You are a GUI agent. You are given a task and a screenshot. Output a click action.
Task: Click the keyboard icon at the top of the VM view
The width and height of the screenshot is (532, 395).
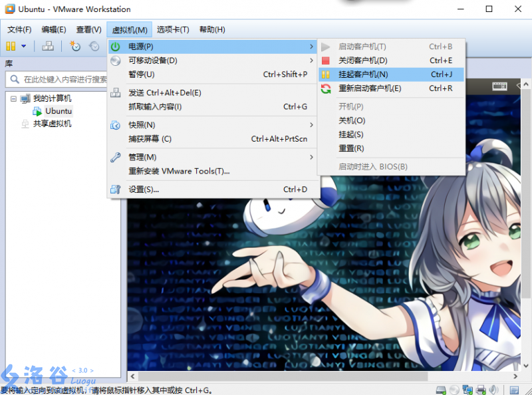pos(499,86)
